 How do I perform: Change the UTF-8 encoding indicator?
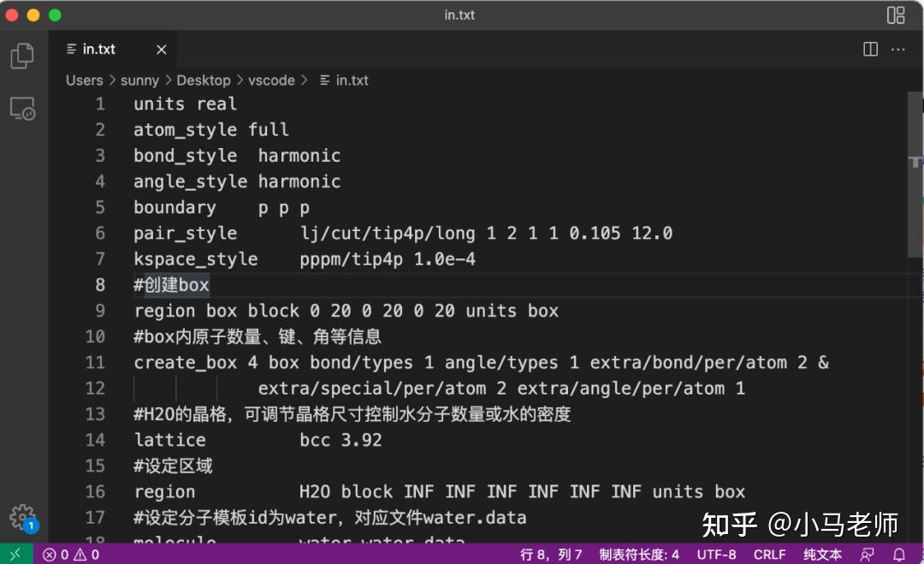tap(716, 554)
